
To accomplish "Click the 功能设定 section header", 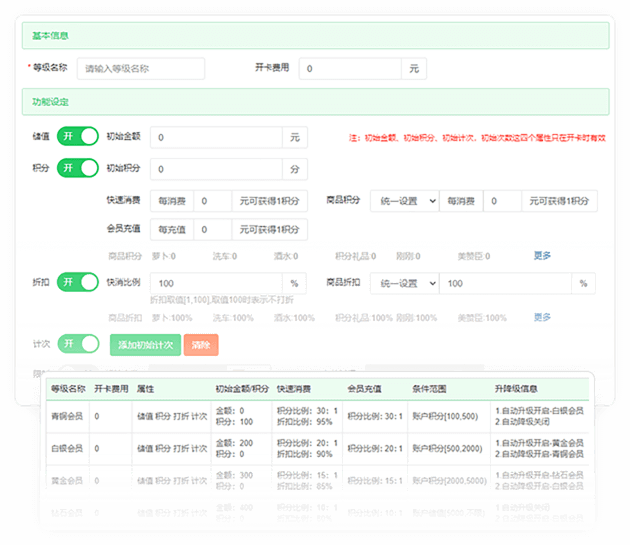I will [315, 102].
